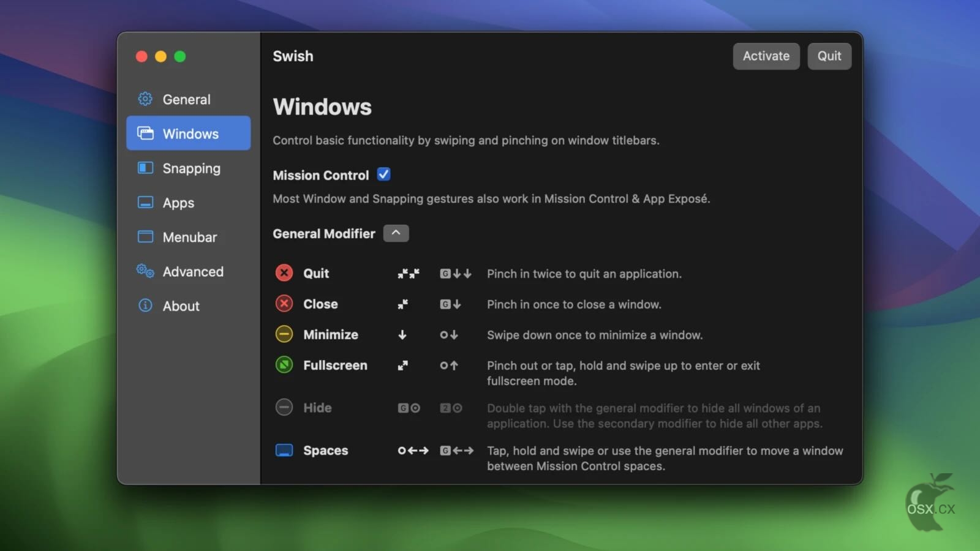Click the tap-hold swipe-down icon for Minimize

tap(449, 335)
